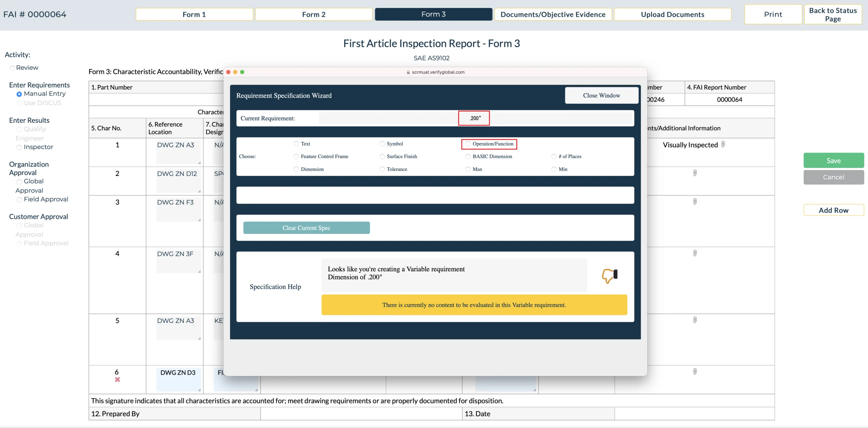Click the FAI # 0000064 header label

35,14
